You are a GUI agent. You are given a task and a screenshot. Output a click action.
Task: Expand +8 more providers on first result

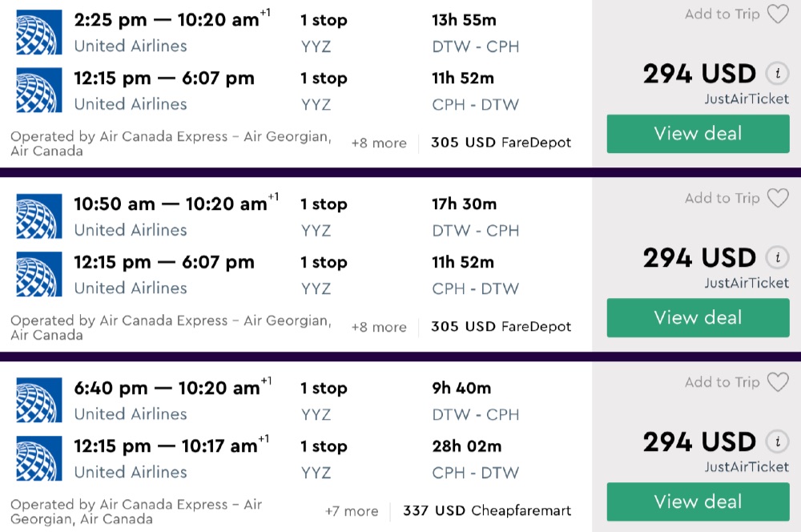point(379,143)
